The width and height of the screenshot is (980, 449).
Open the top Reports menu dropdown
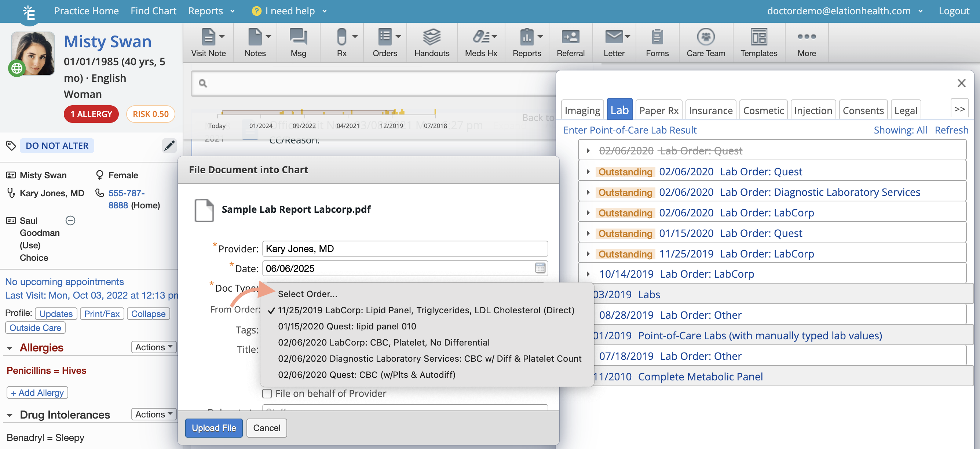212,11
